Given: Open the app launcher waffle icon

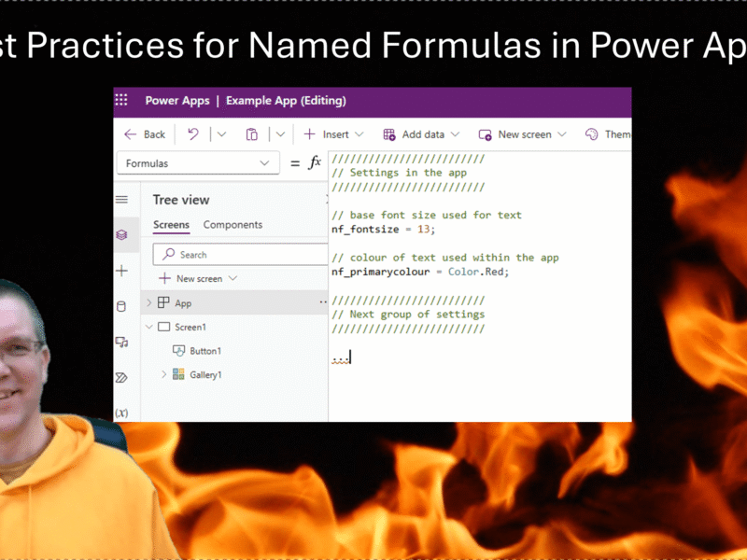Looking at the screenshot, I should pyautogui.click(x=121, y=100).
